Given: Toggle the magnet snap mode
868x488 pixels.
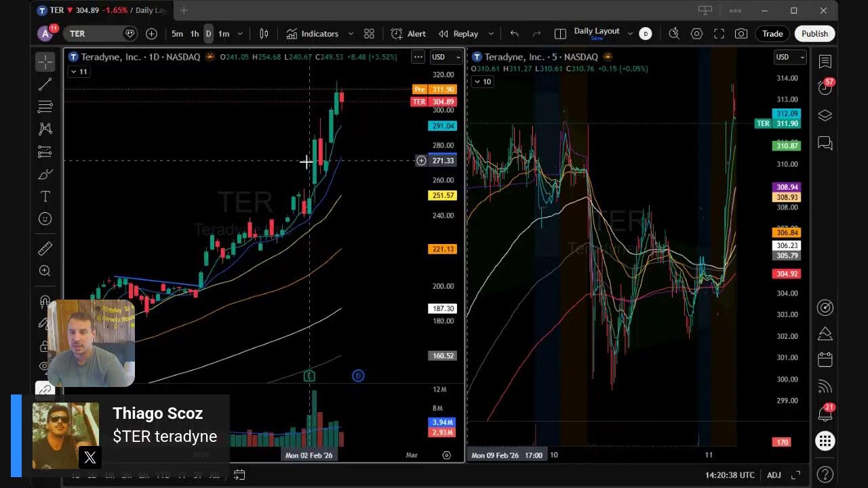Looking at the screenshot, I should [x=45, y=301].
